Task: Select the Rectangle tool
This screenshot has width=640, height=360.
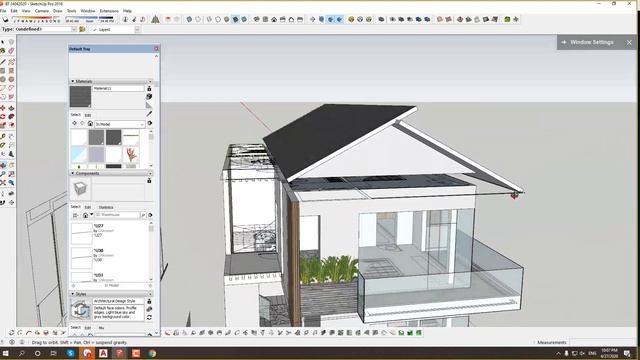Action: (x=3, y=71)
